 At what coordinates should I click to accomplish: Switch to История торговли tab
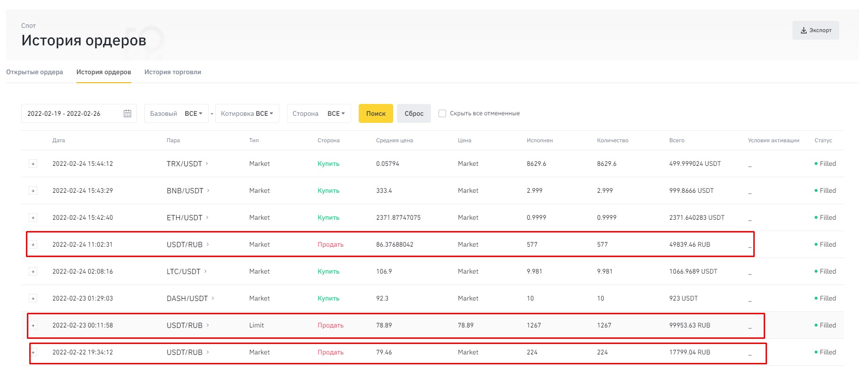(173, 72)
